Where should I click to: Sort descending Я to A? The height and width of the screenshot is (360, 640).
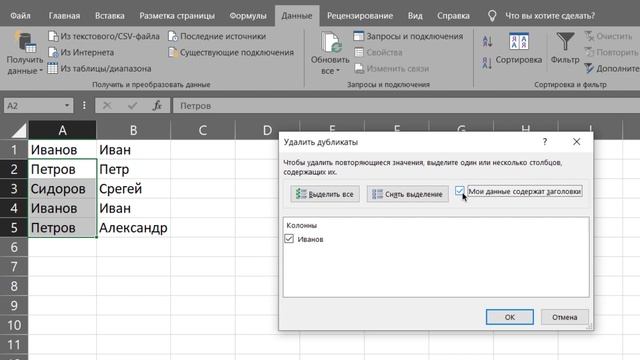click(x=487, y=63)
